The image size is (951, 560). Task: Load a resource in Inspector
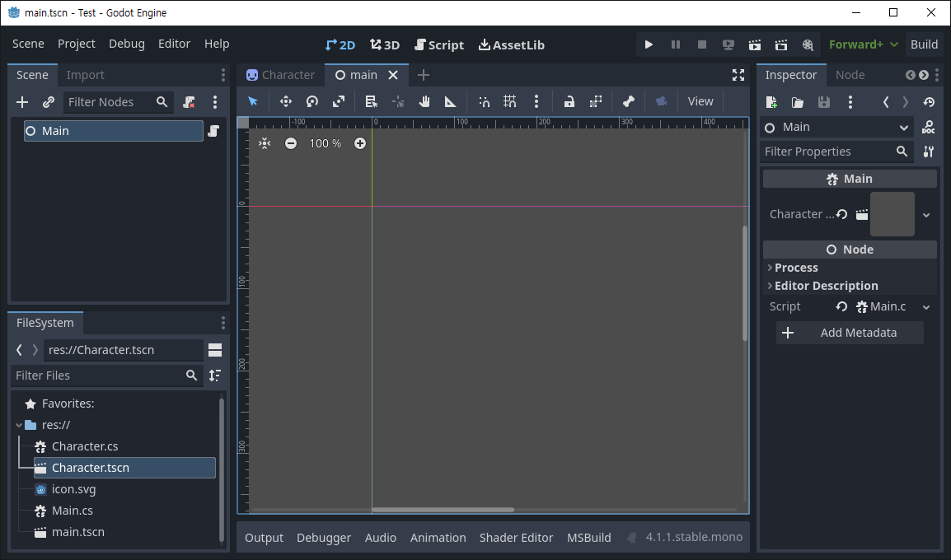[798, 102]
